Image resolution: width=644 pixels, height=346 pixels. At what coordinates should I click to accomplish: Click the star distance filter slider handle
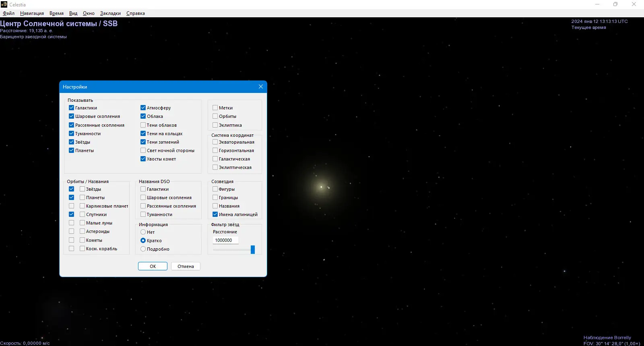(x=253, y=249)
